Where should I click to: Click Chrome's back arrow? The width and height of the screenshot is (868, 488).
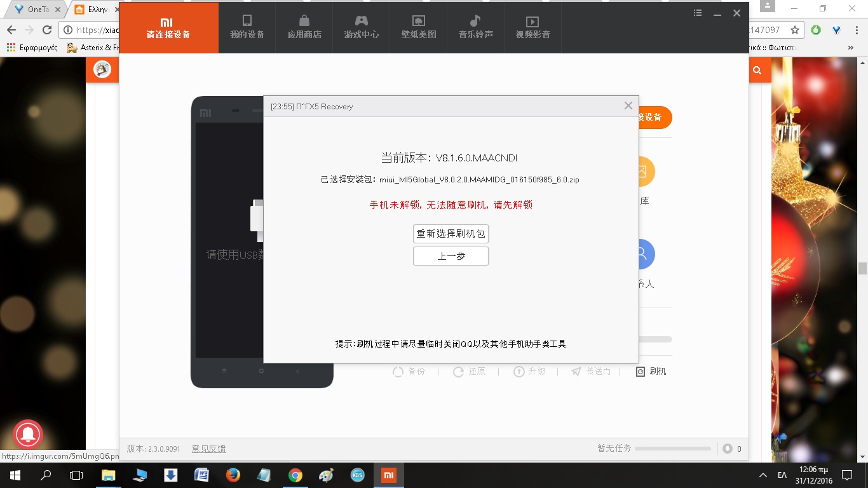coord(11,30)
